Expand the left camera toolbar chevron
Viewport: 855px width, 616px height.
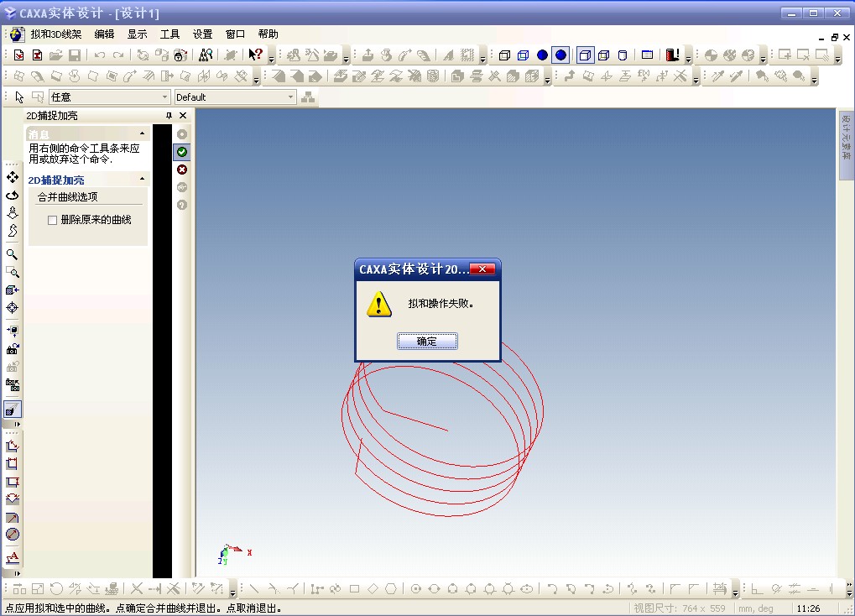(x=17, y=424)
